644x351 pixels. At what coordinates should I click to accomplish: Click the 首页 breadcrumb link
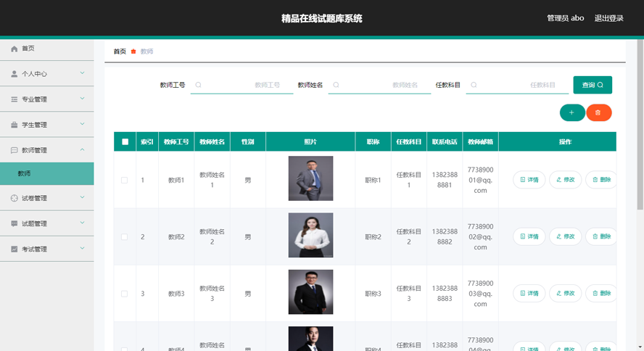(x=120, y=51)
